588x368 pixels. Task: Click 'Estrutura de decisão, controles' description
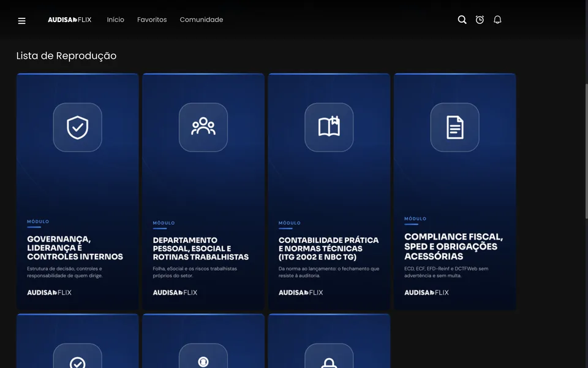tap(65, 272)
